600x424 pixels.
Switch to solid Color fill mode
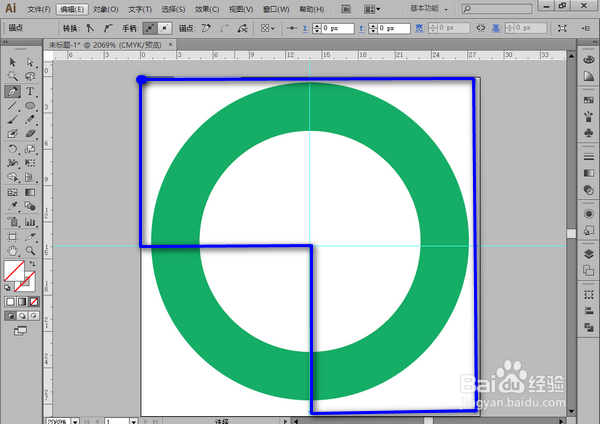(x=10, y=302)
